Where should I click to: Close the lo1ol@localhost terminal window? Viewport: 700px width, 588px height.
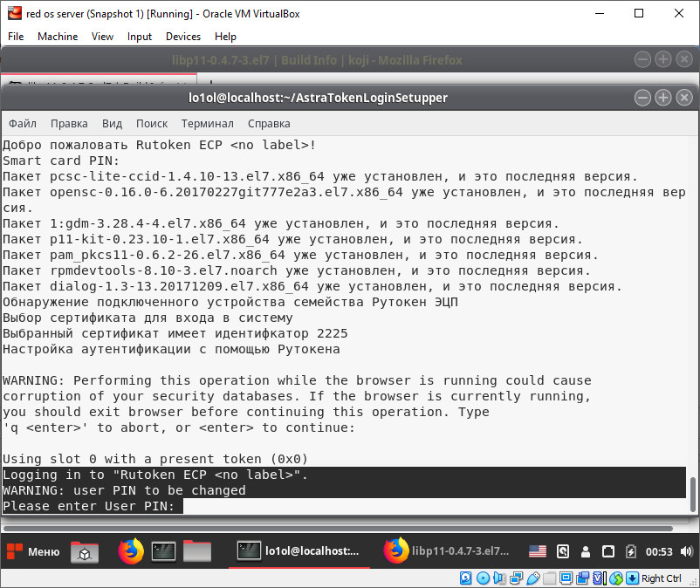coord(684,98)
